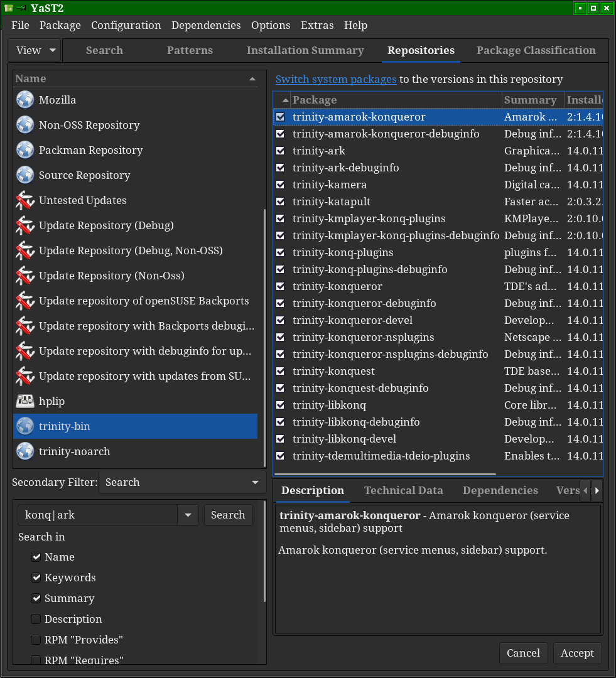Uncheck the Keywords search option
This screenshot has height=678, width=616.
(x=36, y=578)
